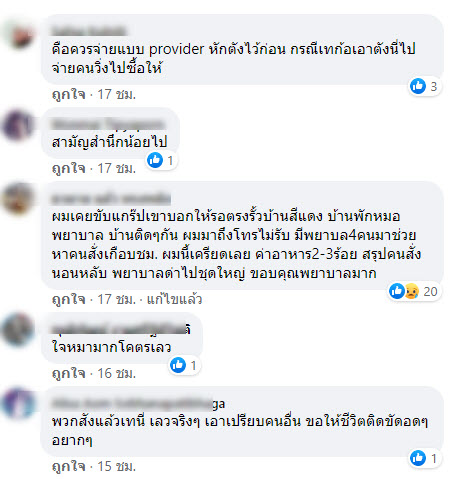
Task: Click like reaction icon on last comment
Action: click(418, 458)
